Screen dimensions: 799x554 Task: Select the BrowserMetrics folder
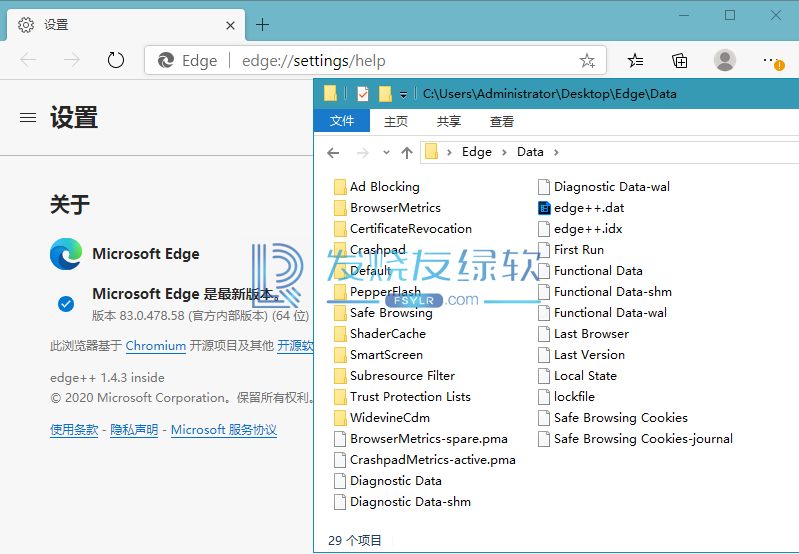pyautogui.click(x=387, y=207)
